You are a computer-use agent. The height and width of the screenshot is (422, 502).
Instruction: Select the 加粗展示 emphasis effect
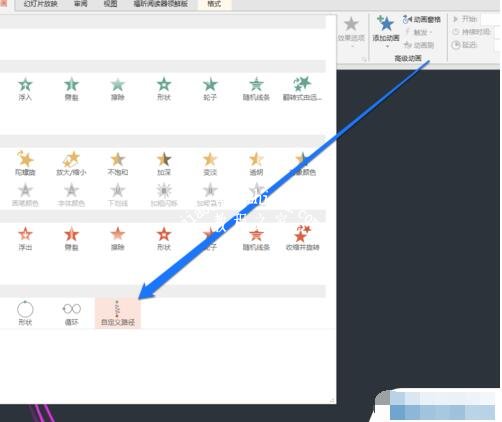(210, 195)
